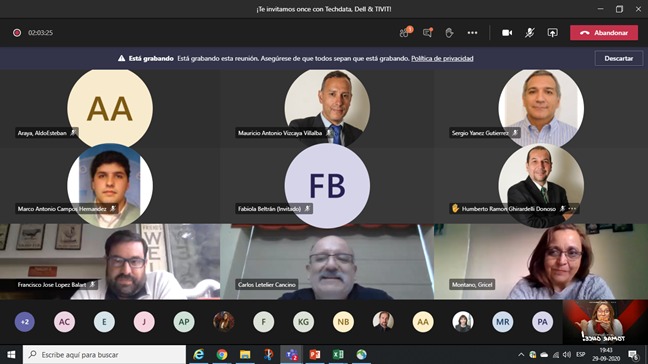Open the share content tray

(553, 33)
